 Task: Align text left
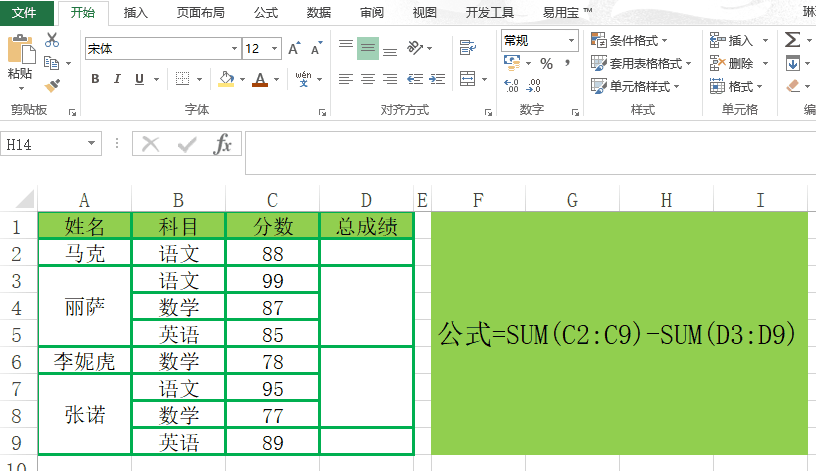[x=346, y=79]
